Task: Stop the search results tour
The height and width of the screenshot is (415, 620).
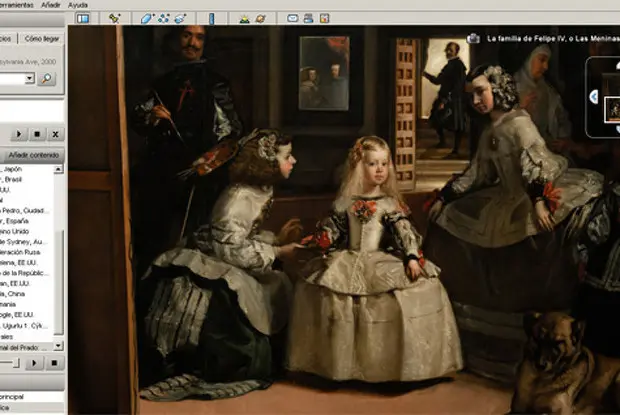Action: [37, 134]
